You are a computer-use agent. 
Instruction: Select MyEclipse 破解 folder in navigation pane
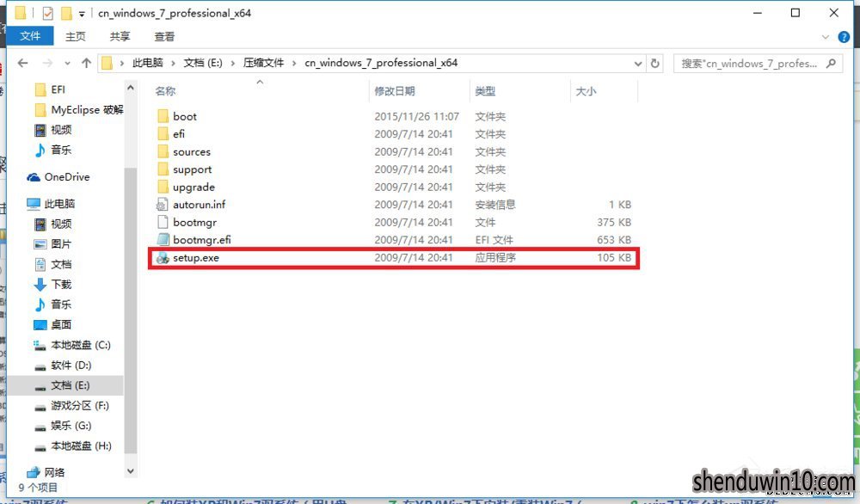(78, 110)
